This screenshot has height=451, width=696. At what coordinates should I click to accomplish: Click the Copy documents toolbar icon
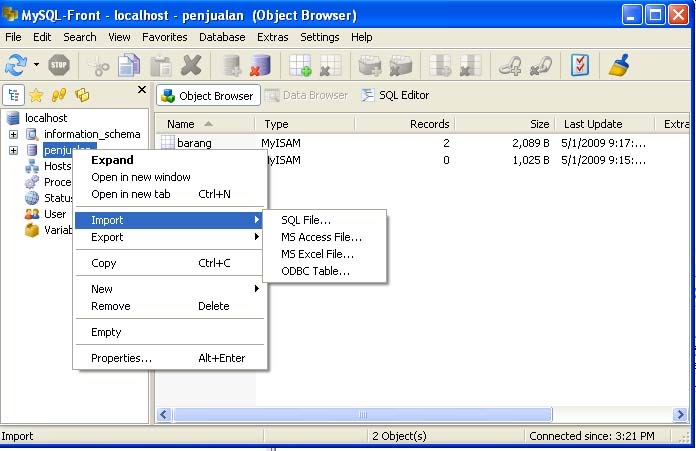click(129, 66)
